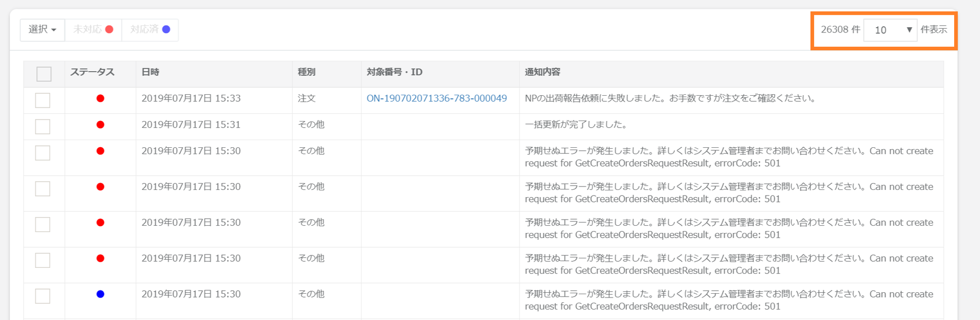Click the 対象番号・ID column header
This screenshot has height=320, width=980.
coord(394,72)
